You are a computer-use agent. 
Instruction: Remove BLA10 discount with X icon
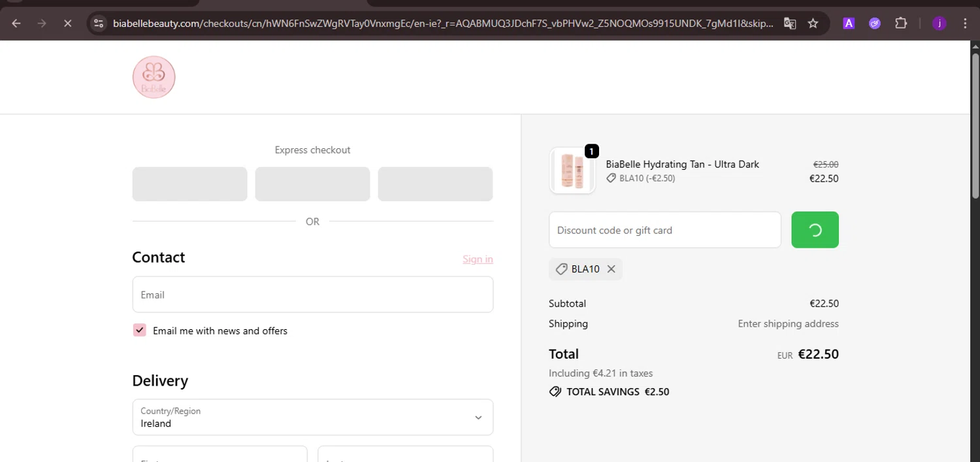(x=611, y=269)
